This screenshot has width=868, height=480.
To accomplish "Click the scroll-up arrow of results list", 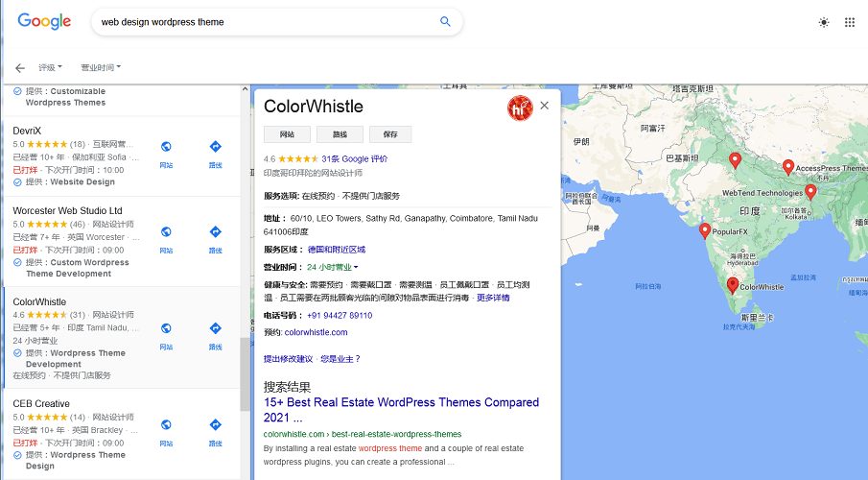I will click(x=245, y=88).
